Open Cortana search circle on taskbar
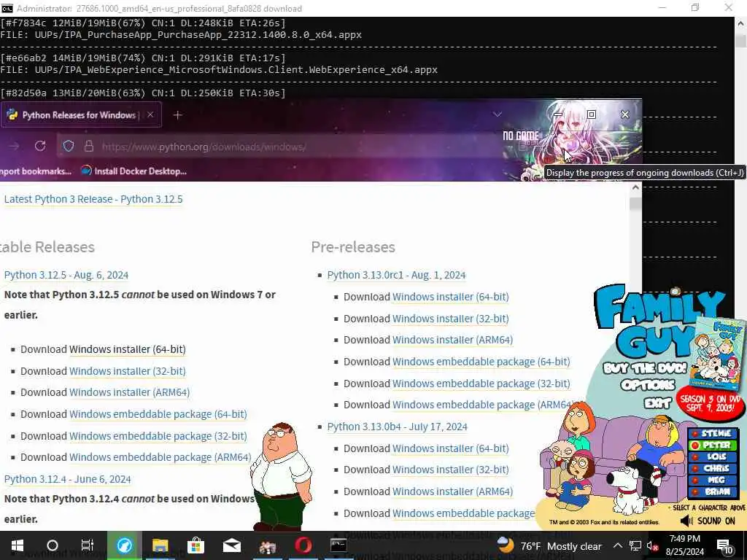The height and width of the screenshot is (560, 747). pos(53,545)
